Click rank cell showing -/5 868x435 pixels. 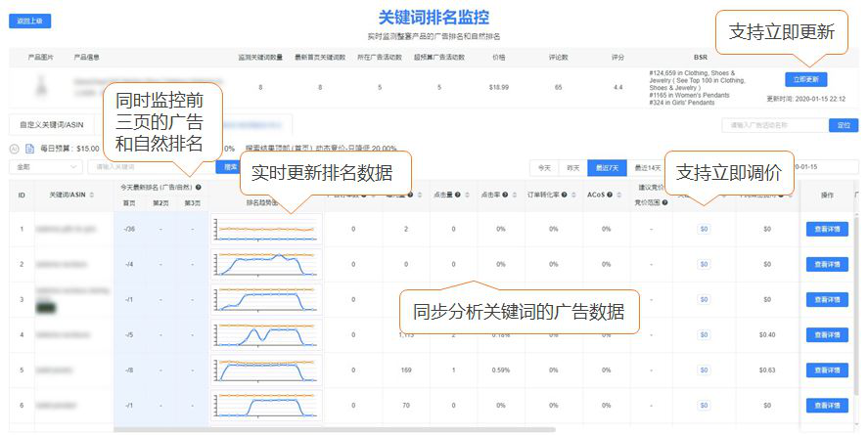[x=129, y=335]
